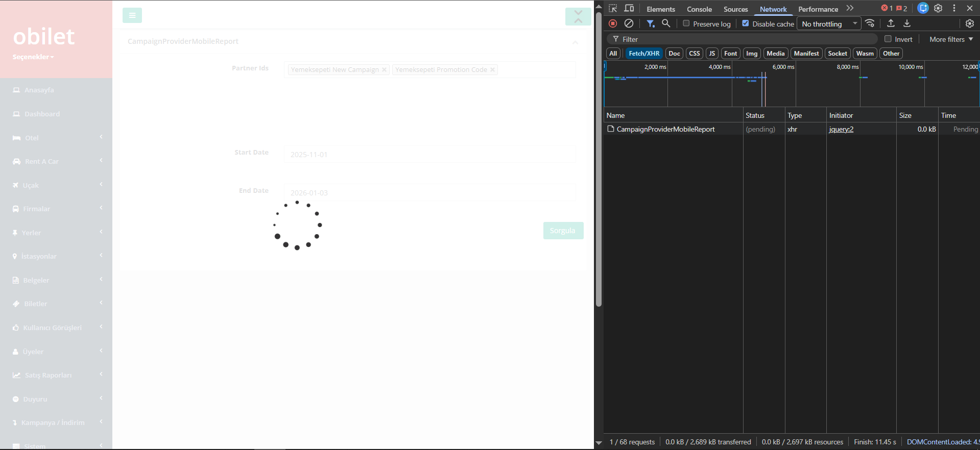Clear the network log

(x=629, y=23)
